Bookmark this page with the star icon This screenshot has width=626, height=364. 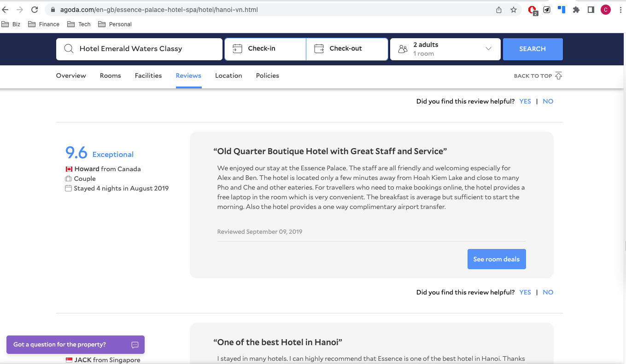click(514, 10)
